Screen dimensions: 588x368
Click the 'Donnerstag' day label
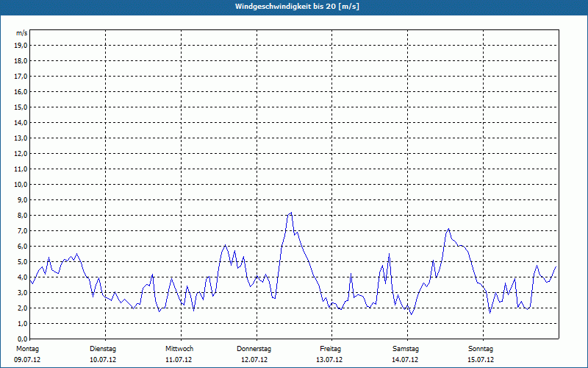pos(254,349)
